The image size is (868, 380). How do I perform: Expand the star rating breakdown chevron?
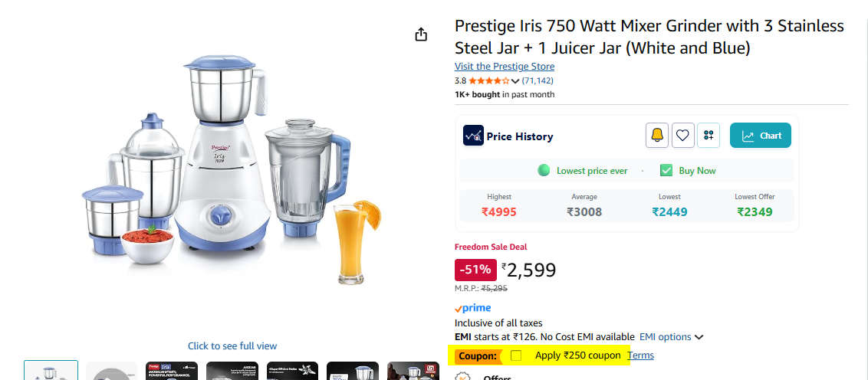515,81
